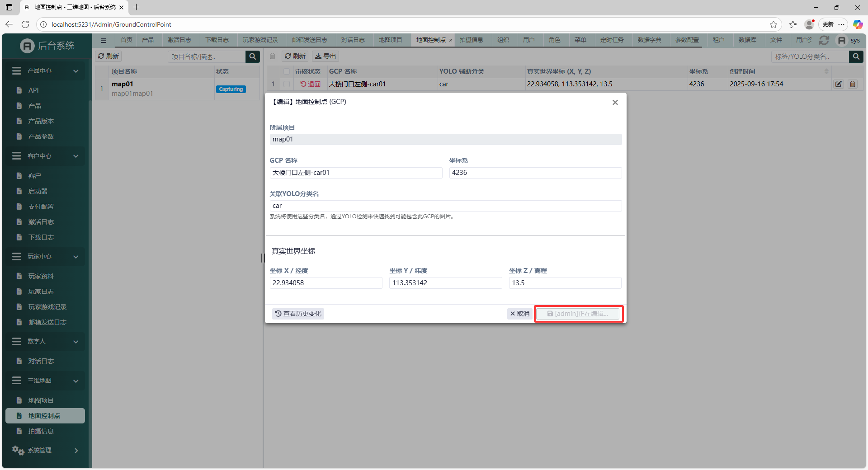868x470 pixels.
Task: Tick the checkbox for row 1 GCP
Action: tap(287, 84)
